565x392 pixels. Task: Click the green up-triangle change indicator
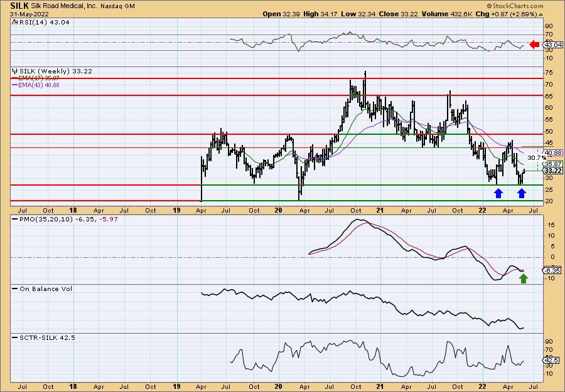(541, 14)
